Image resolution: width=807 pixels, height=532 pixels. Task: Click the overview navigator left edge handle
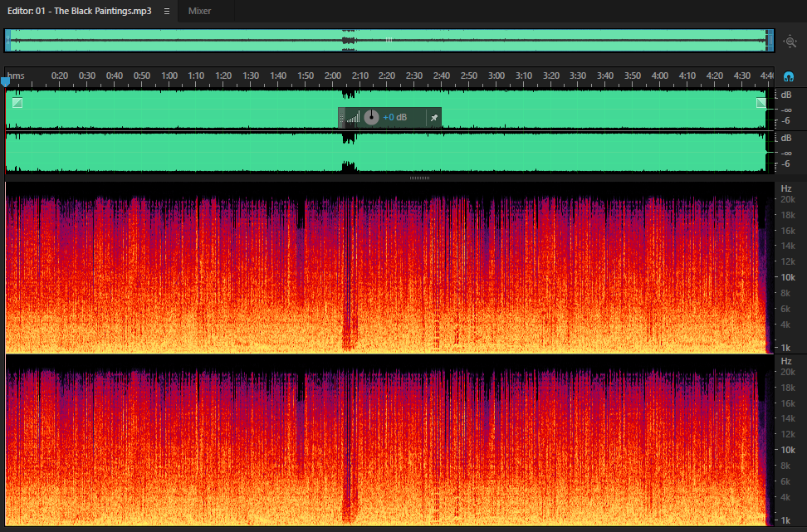click(7, 40)
